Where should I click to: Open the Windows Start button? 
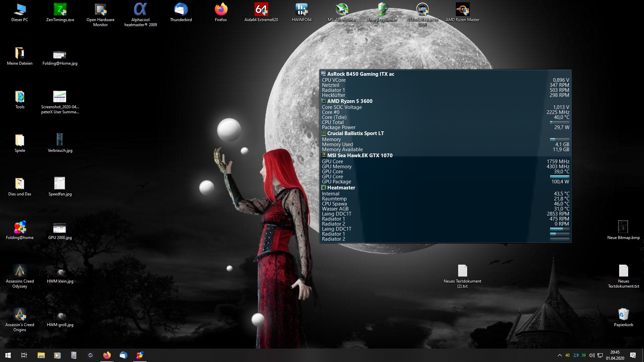coord(8,355)
